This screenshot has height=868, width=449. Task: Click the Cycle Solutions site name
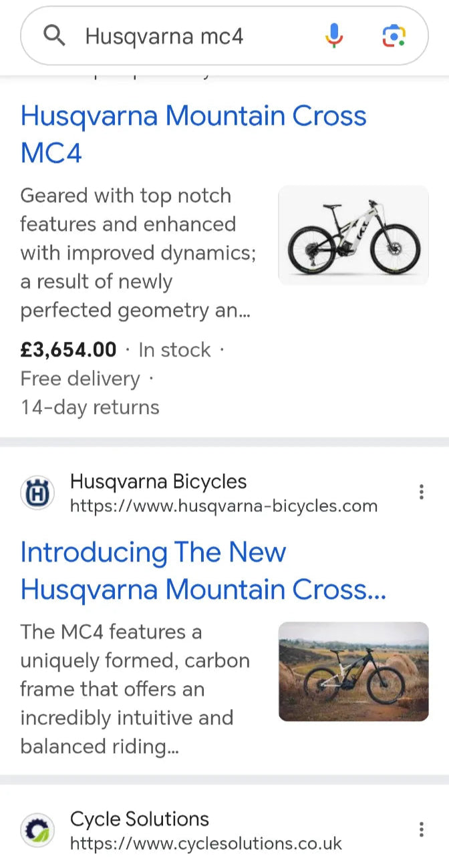coord(138,819)
